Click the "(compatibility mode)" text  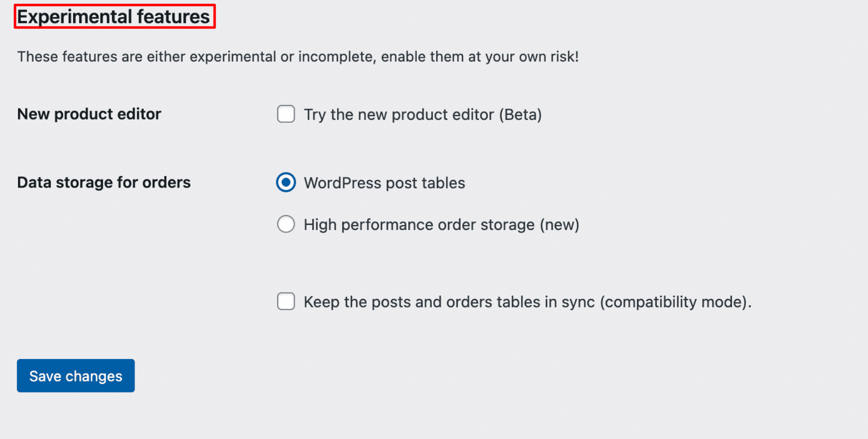[x=675, y=302]
